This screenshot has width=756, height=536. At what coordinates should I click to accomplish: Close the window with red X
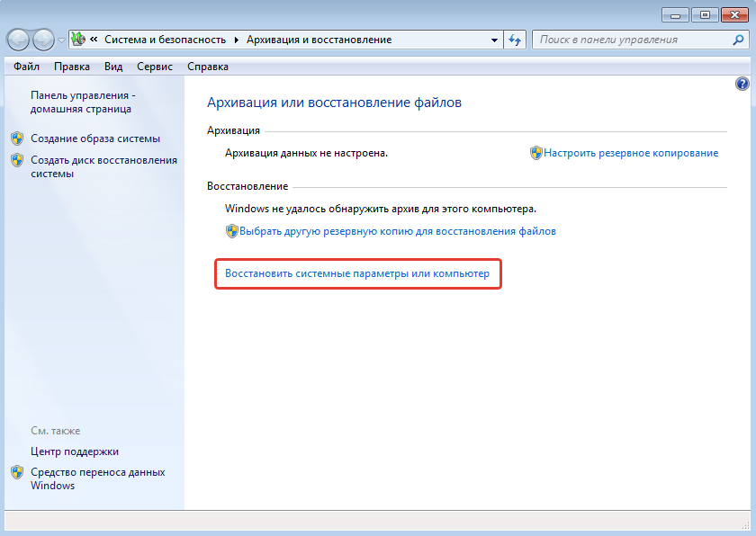point(734,15)
